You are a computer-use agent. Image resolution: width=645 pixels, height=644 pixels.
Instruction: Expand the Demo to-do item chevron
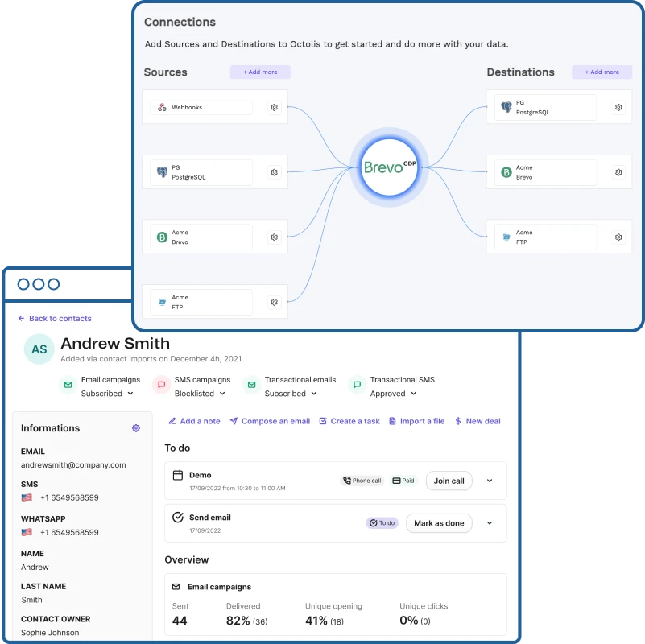tap(489, 481)
